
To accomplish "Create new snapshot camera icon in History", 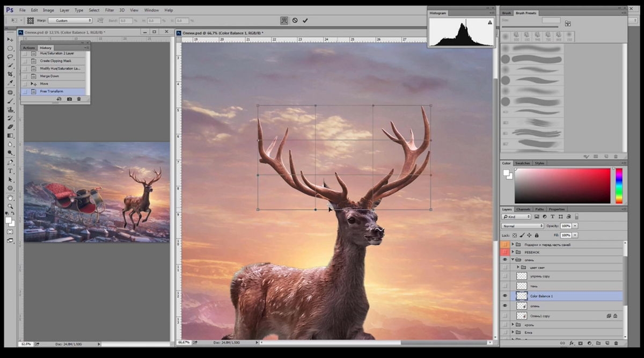I will pyautogui.click(x=69, y=99).
